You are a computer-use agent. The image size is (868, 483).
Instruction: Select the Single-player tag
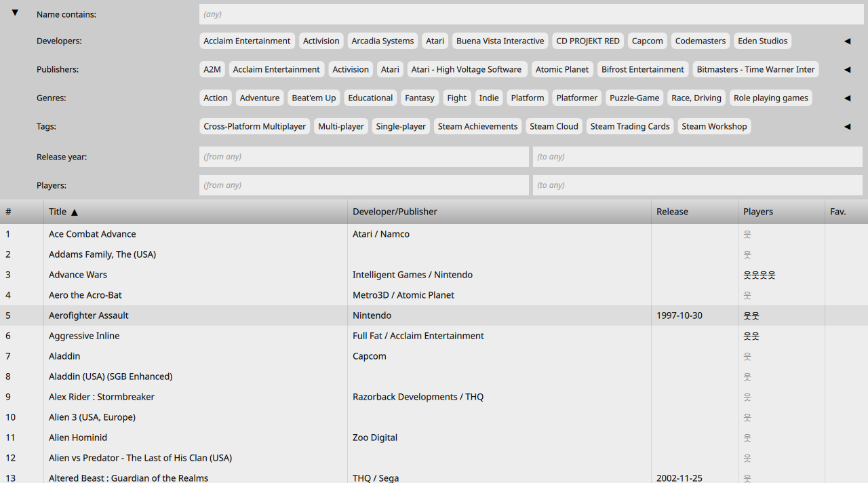(x=401, y=126)
